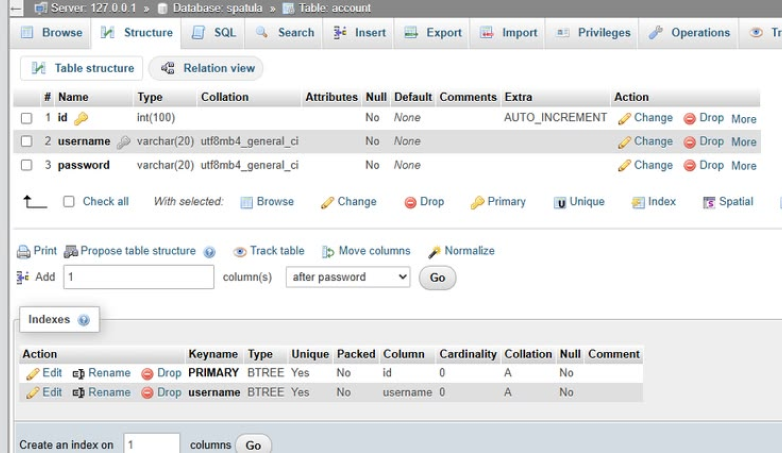Click the Name column header
Image resolution: width=782 pixels, height=453 pixels.
click(x=73, y=97)
